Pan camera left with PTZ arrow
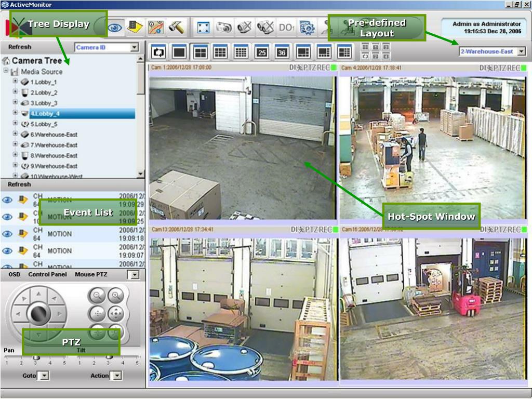The width and height of the screenshot is (532, 399). [18, 314]
